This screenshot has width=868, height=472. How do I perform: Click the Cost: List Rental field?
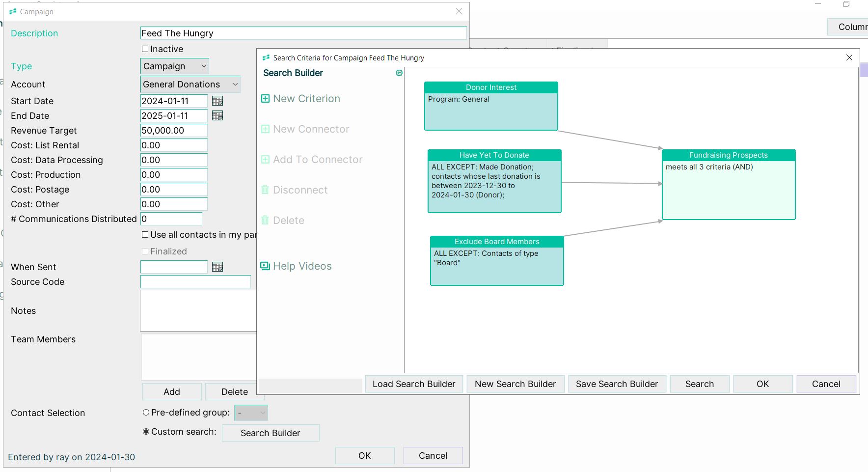pyautogui.click(x=174, y=145)
